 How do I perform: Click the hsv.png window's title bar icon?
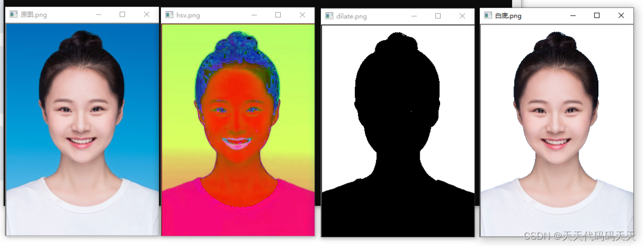(169, 15)
